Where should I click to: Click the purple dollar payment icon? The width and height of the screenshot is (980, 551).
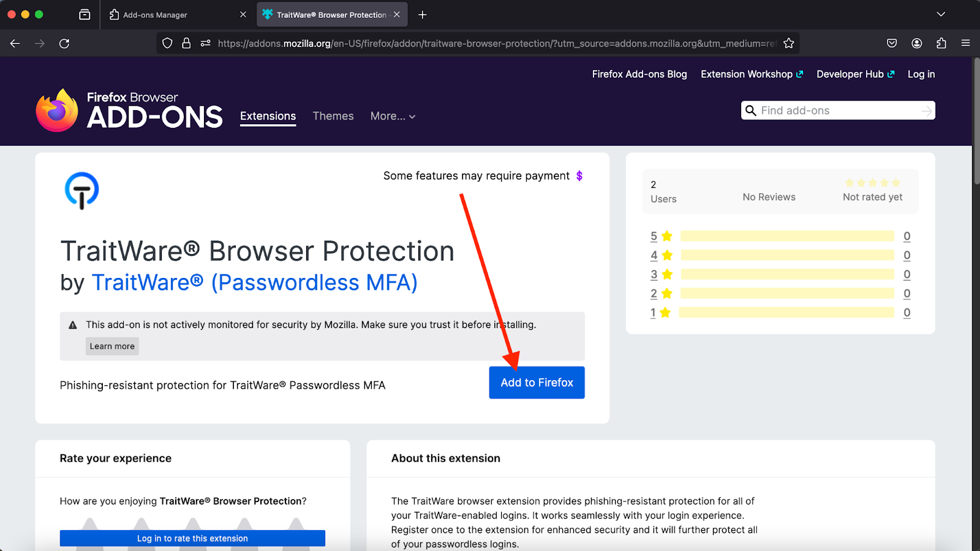579,176
